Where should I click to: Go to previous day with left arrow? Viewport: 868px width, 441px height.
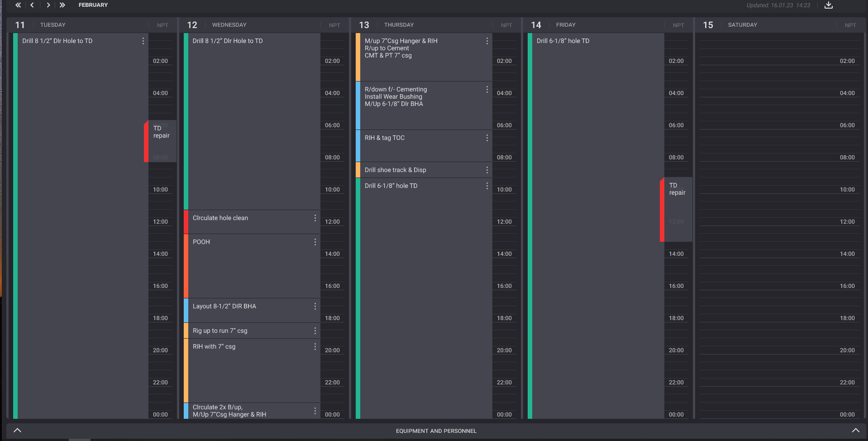[32, 5]
